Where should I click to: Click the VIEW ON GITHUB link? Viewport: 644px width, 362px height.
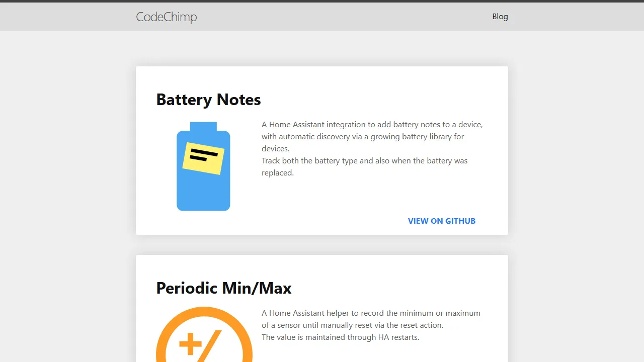[442, 221]
